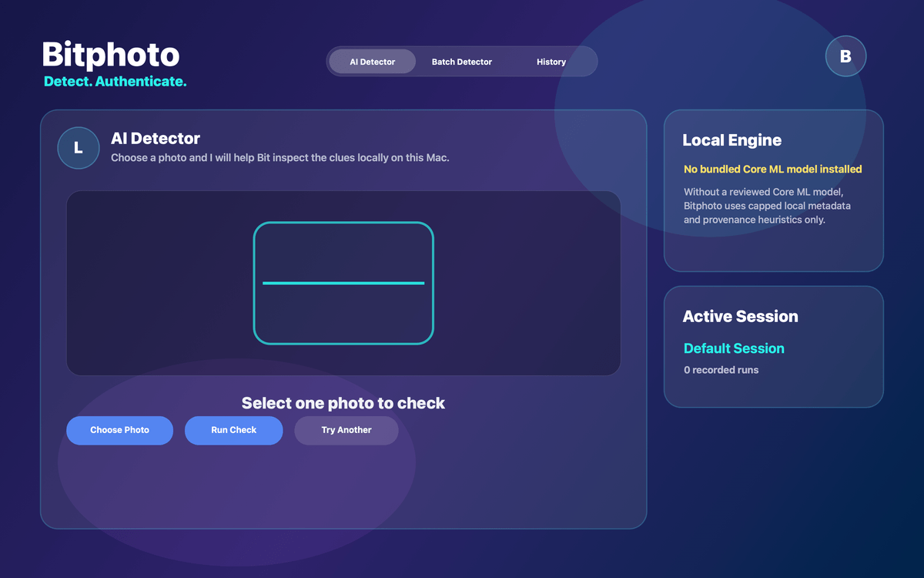
Task: Click the Bitphoto logo title
Action: [111, 55]
